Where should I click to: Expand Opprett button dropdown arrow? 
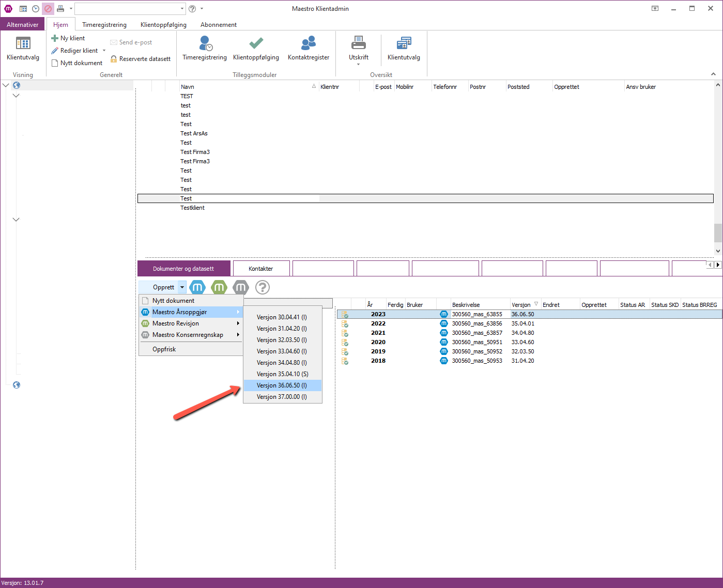[x=182, y=287]
